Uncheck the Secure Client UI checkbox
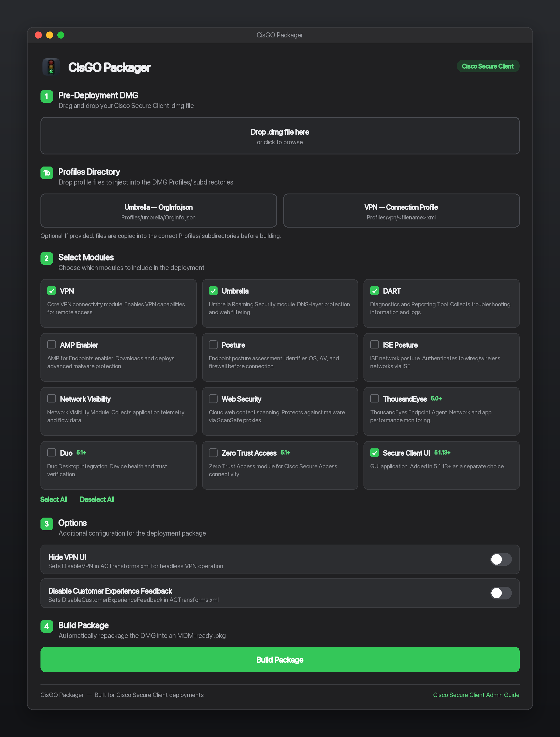 coord(374,453)
